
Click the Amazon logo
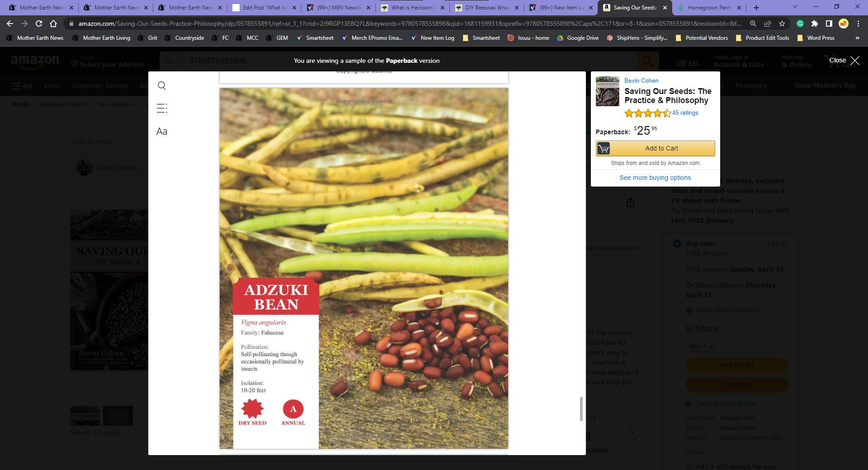35,61
